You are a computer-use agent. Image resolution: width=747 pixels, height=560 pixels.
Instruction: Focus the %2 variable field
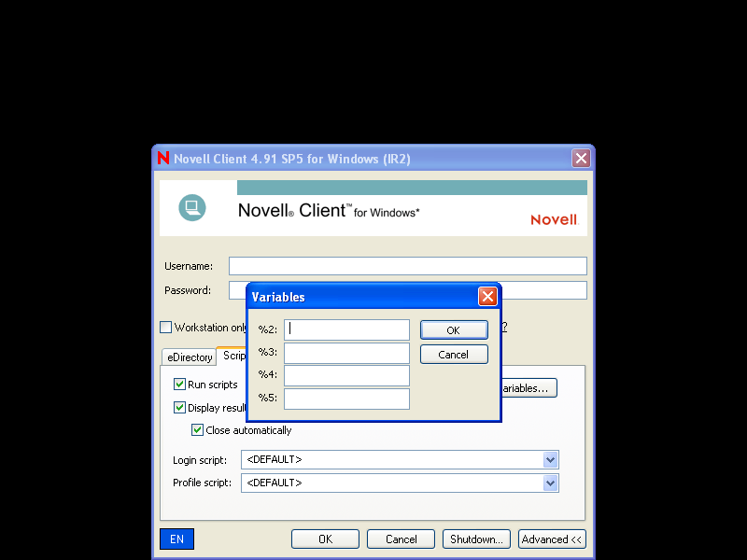[346, 330]
